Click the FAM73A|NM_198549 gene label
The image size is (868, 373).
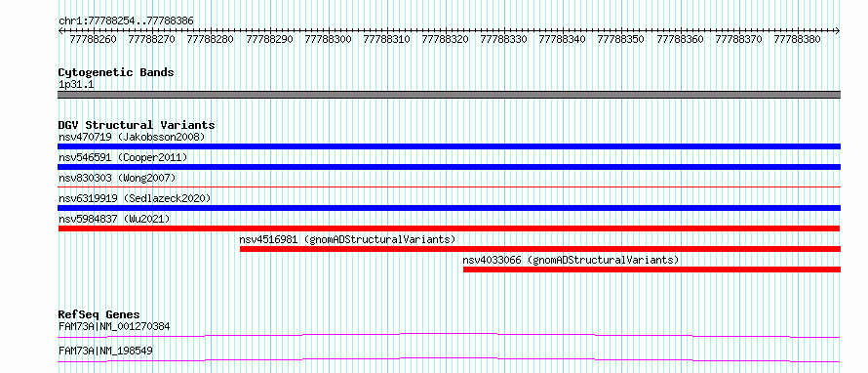tap(105, 351)
